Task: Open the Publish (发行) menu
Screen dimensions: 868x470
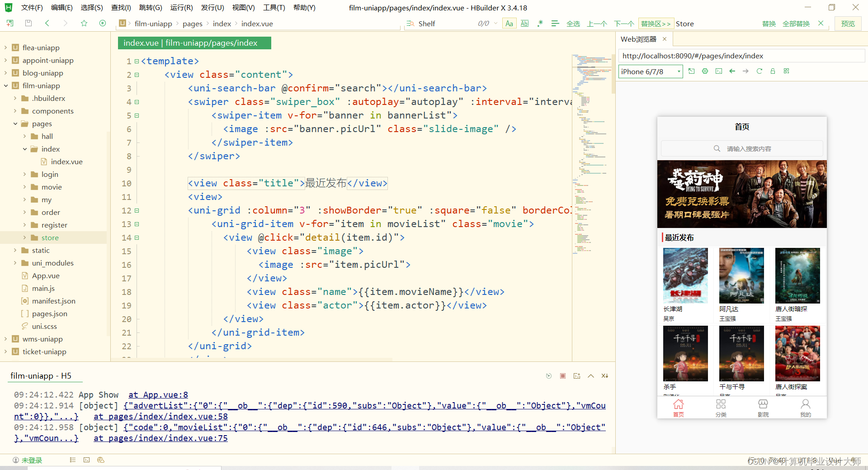Action: click(x=212, y=8)
